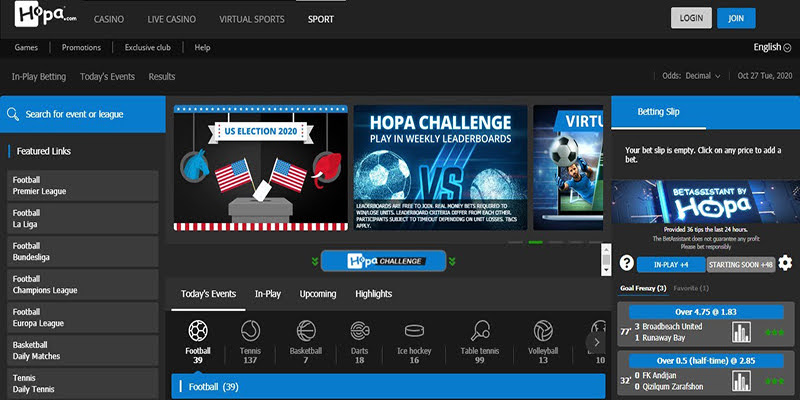Image resolution: width=800 pixels, height=400 pixels.
Task: Click the IN-PLAY +4 button
Action: (671, 264)
